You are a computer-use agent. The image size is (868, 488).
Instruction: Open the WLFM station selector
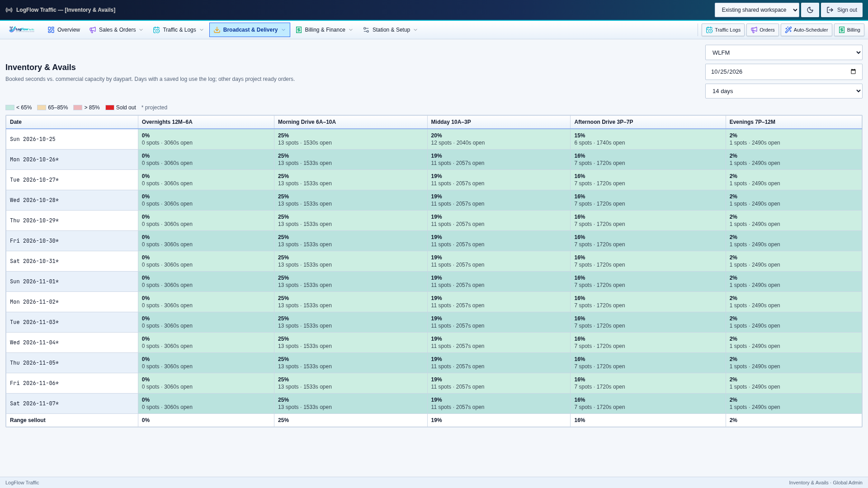coord(784,52)
